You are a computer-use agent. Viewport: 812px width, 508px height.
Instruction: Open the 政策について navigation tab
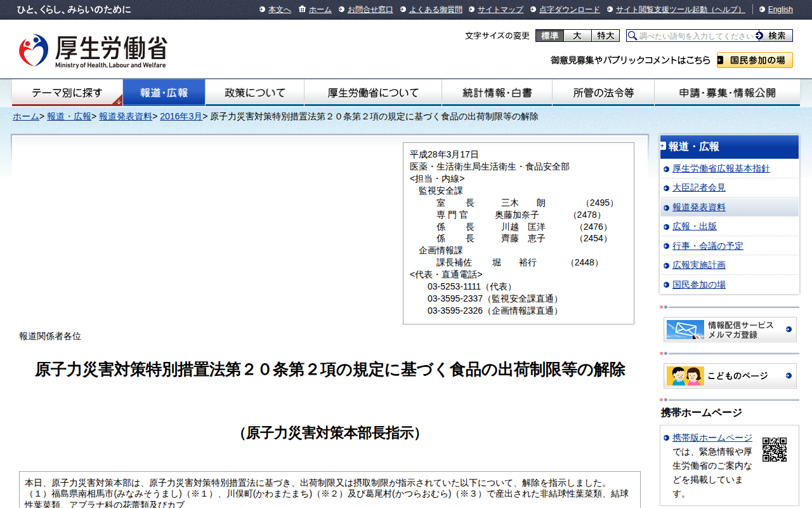coord(255,93)
